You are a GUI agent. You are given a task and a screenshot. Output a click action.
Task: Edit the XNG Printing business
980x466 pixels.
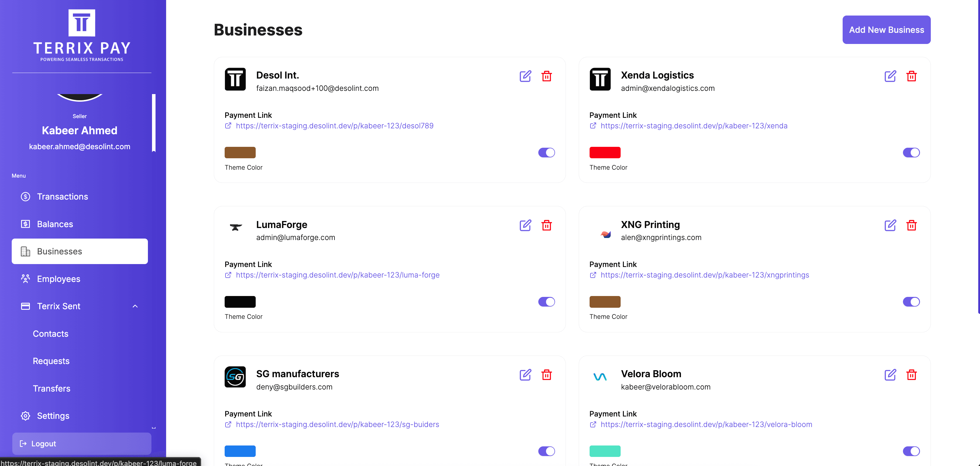pos(890,225)
